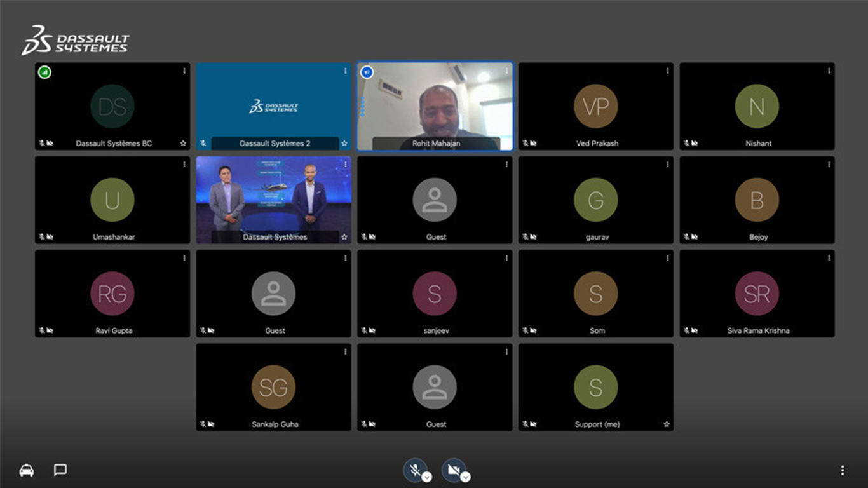
Task: Open more options menu in bottom bar
Action: point(842,470)
